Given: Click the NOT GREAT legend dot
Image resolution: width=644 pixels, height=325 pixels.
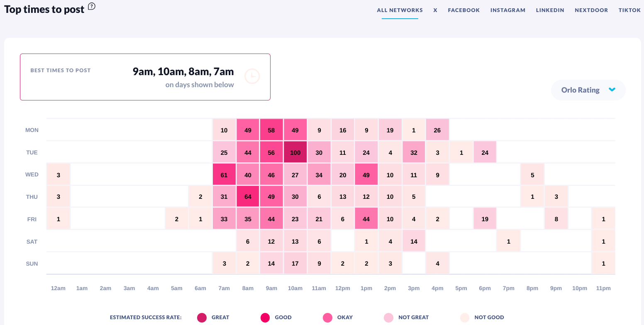Looking at the screenshot, I should [388, 318].
